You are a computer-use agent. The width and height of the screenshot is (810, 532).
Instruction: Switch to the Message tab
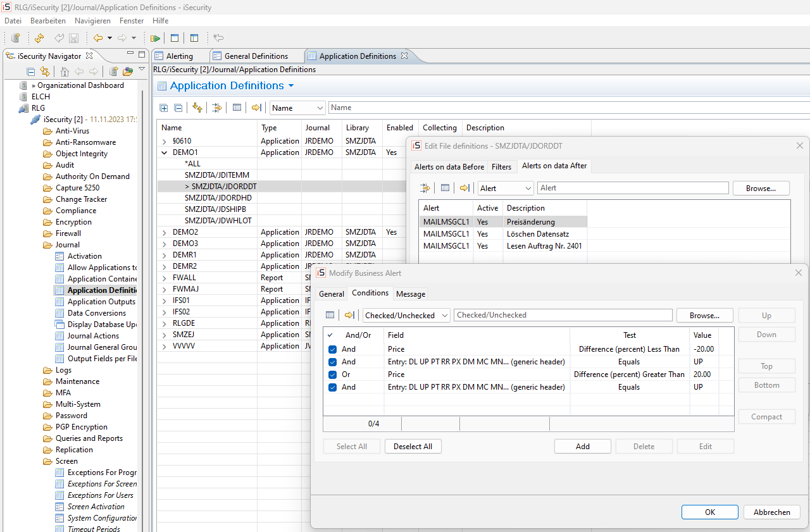pos(411,294)
